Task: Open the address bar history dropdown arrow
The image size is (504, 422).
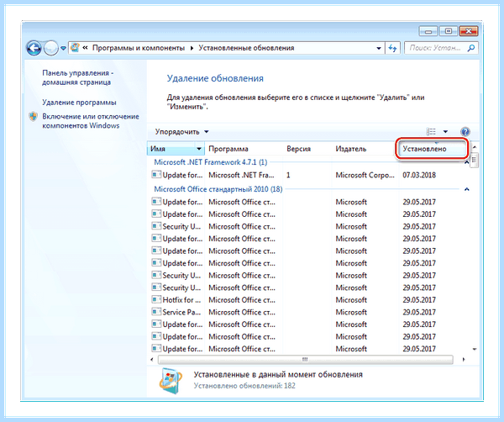Action: click(379, 48)
